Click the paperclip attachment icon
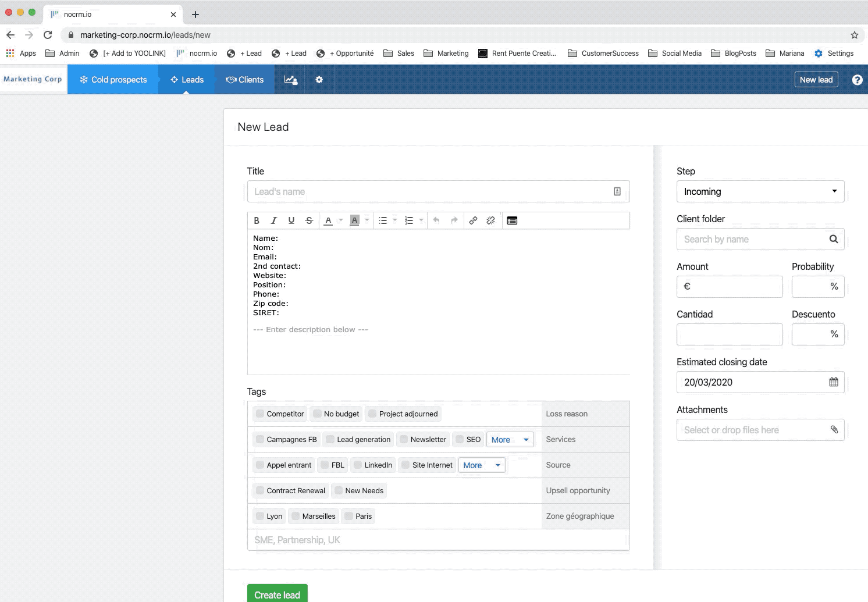This screenshot has width=868, height=602. pos(834,430)
